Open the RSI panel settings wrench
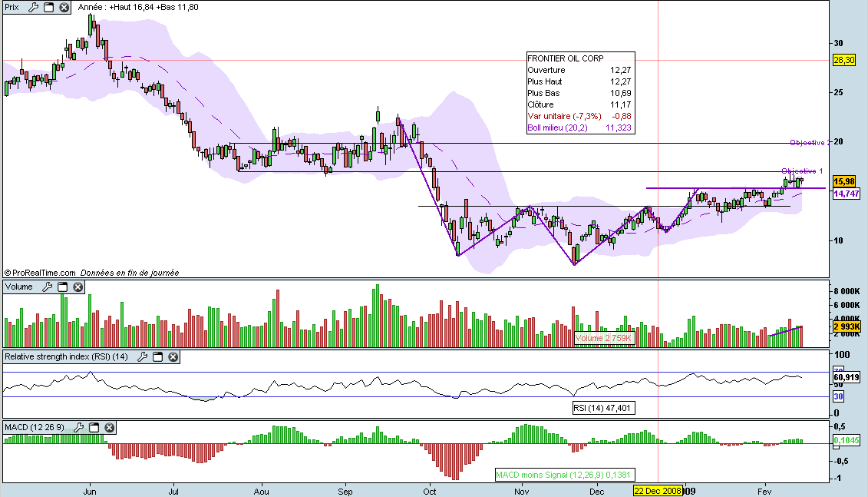This screenshot has width=868, height=497. pos(142,357)
